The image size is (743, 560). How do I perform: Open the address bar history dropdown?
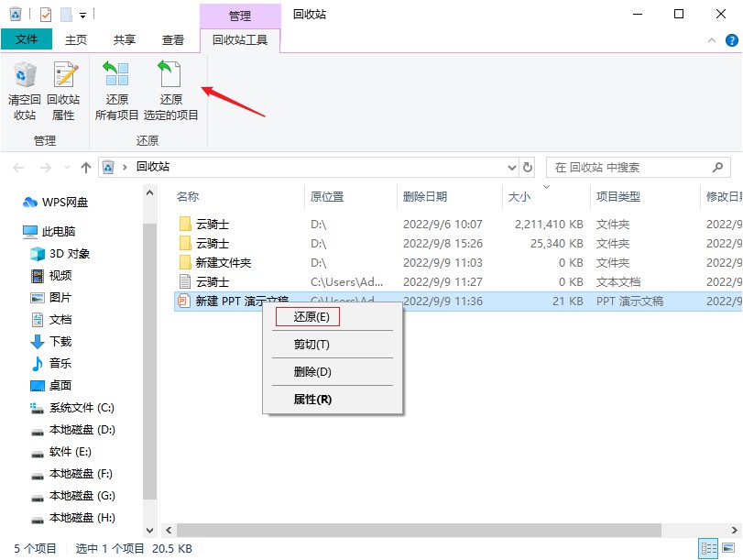pyautogui.click(x=512, y=168)
